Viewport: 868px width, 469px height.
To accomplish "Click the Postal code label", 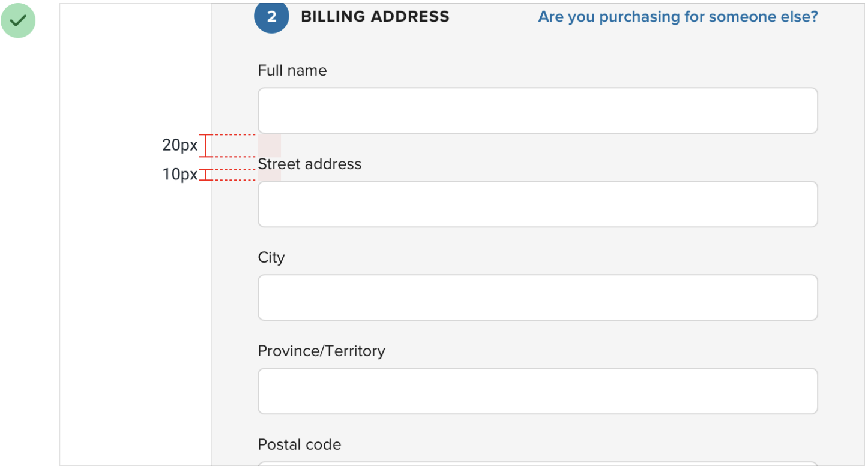I will click(x=299, y=445).
